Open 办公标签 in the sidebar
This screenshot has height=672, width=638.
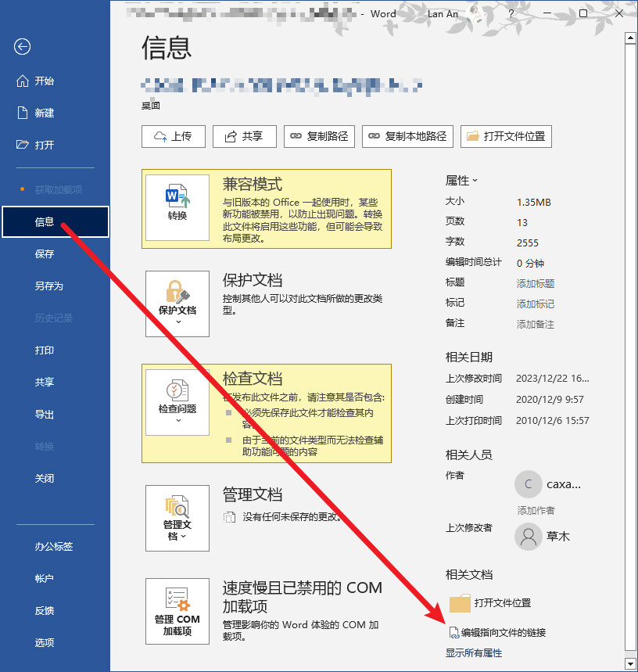[x=55, y=546]
